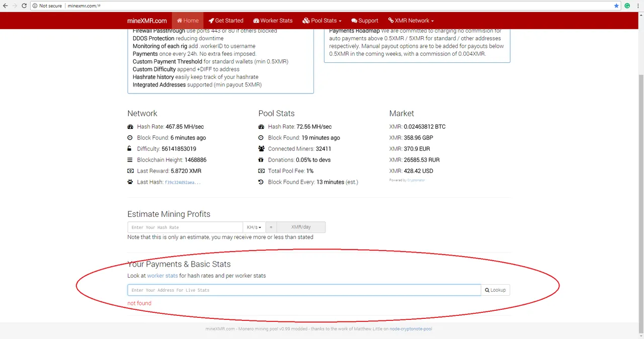Go back with the browser back arrow
Viewport: 644px width, 339px height.
pos(6,6)
